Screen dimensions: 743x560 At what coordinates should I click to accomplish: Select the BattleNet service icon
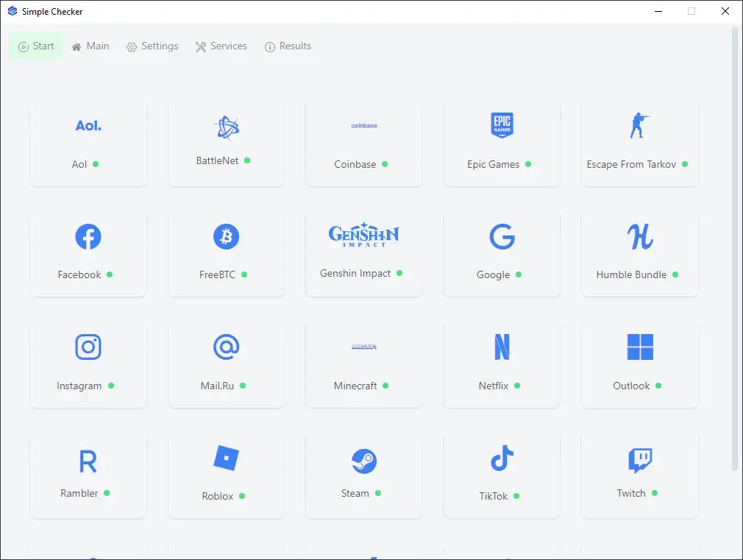[x=226, y=128]
